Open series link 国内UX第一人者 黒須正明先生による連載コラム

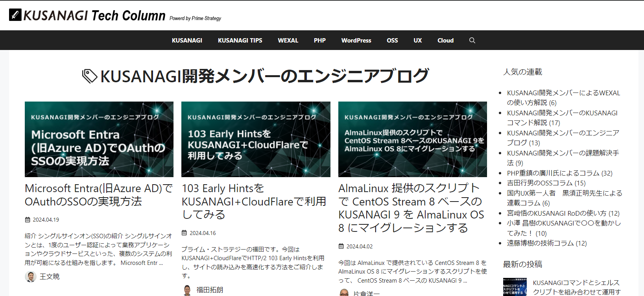[565, 198]
